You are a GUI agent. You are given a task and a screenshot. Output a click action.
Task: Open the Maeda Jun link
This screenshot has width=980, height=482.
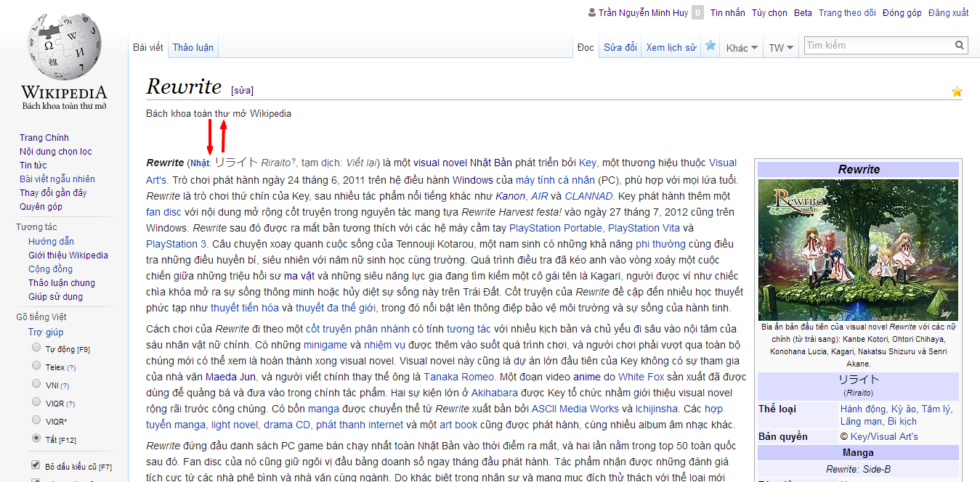[231, 377]
